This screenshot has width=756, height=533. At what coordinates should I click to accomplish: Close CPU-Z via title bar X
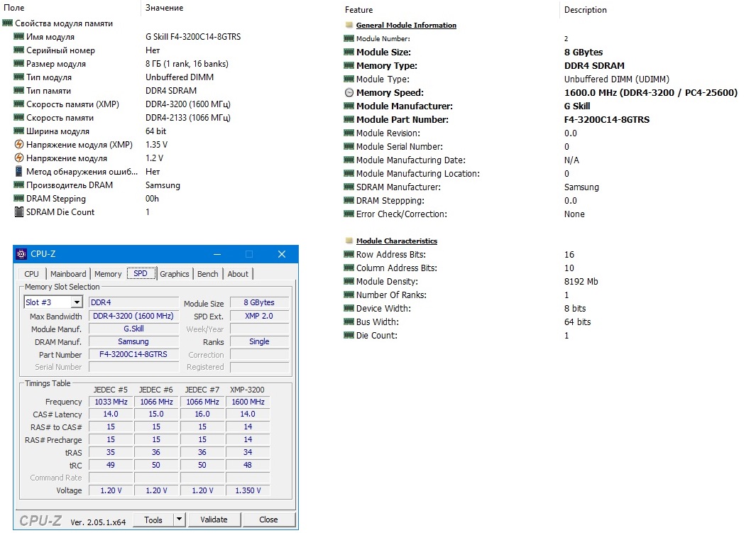click(282, 254)
